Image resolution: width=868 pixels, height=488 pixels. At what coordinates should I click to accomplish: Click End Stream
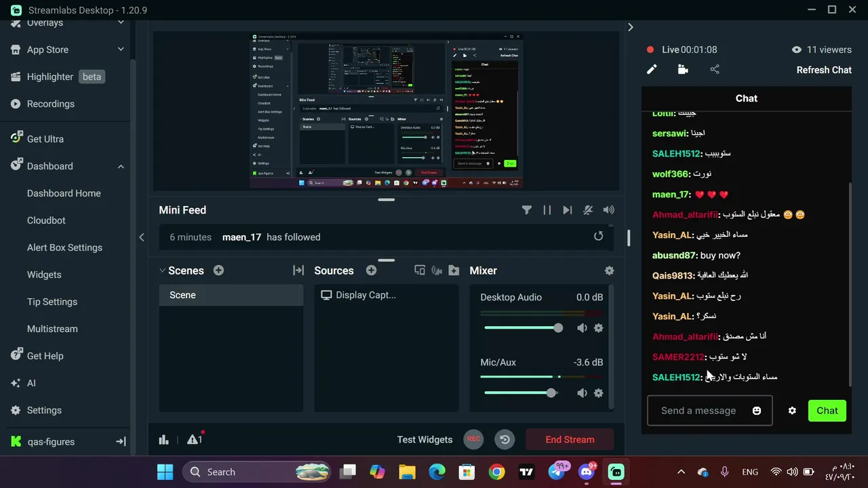(x=570, y=439)
